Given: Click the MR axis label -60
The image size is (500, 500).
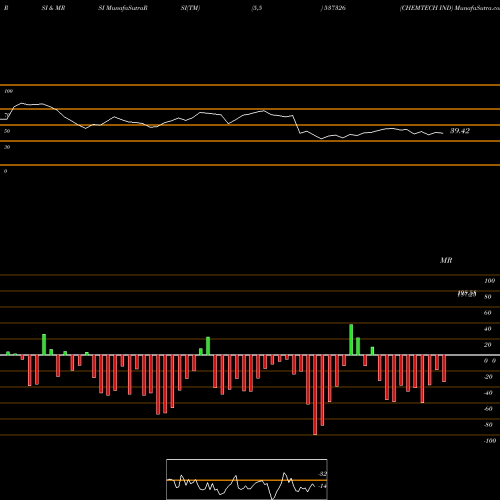Looking at the screenshot, I should [x=488, y=409].
